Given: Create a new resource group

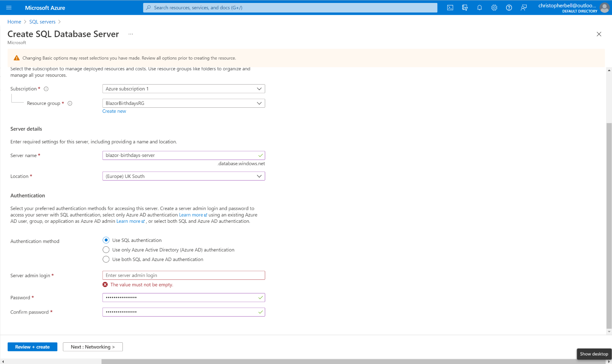Looking at the screenshot, I should coord(114,111).
